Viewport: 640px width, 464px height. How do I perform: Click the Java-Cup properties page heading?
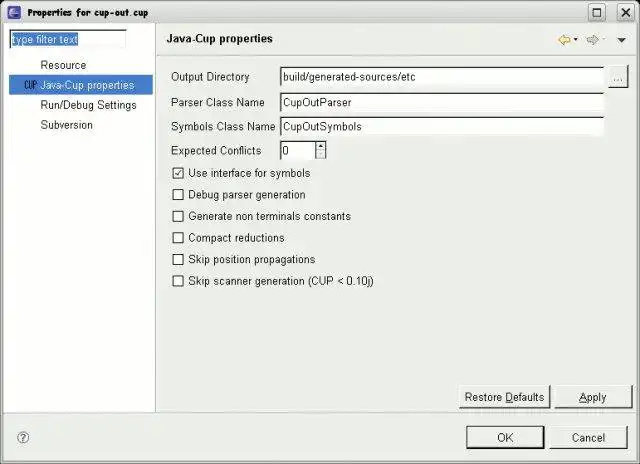click(220, 39)
